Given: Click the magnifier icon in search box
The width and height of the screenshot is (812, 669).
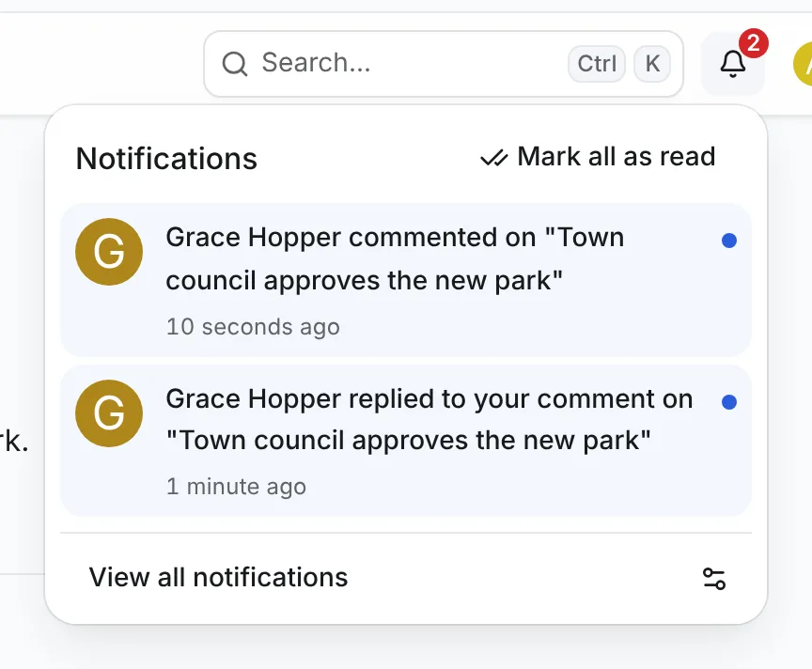Looking at the screenshot, I should (235, 64).
